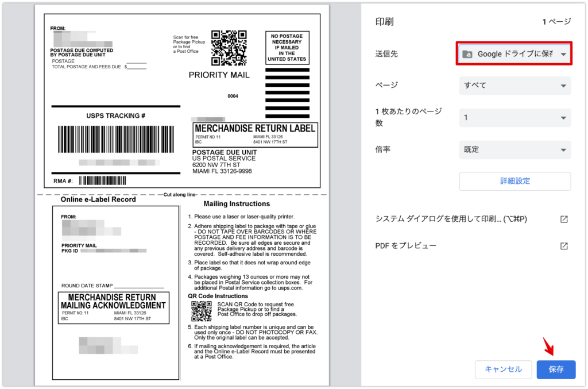Click the Mailing Instructions heading in preview
The width and height of the screenshot is (588, 389).
[x=237, y=203]
